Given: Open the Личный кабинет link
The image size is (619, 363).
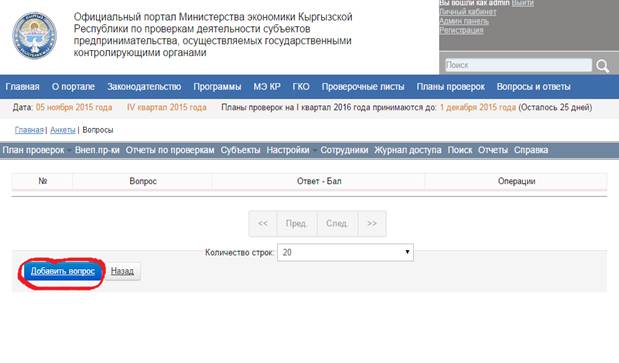Looking at the screenshot, I should (x=468, y=12).
